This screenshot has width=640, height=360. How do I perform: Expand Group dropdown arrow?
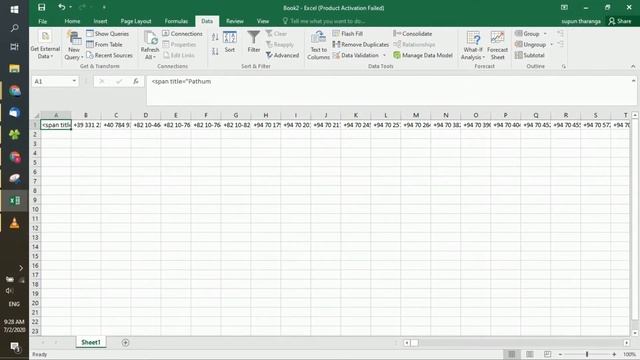tap(545, 33)
